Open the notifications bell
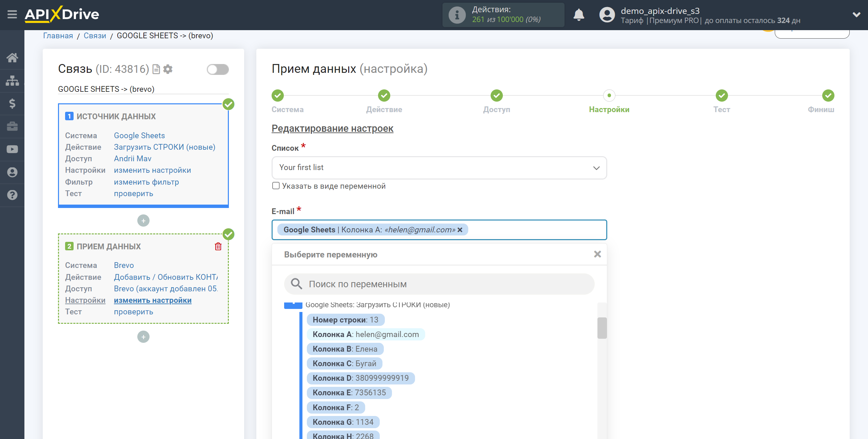The height and width of the screenshot is (439, 868). [579, 15]
